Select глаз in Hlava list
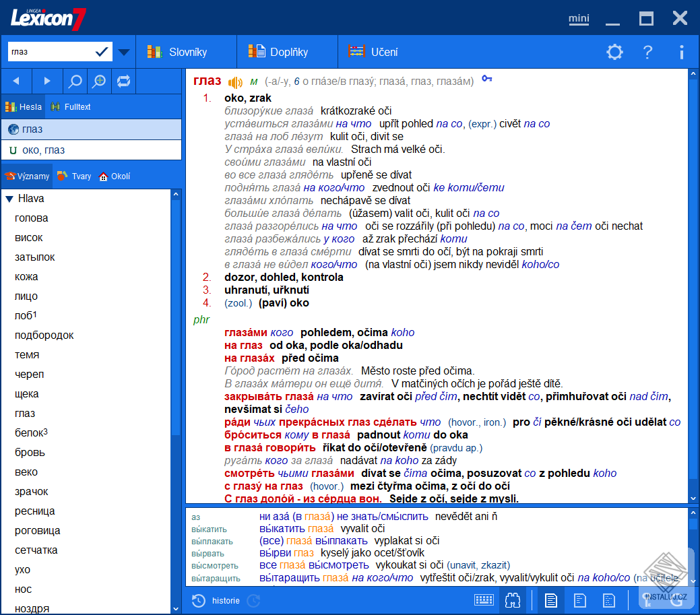The width and height of the screenshot is (700, 615). (25, 414)
